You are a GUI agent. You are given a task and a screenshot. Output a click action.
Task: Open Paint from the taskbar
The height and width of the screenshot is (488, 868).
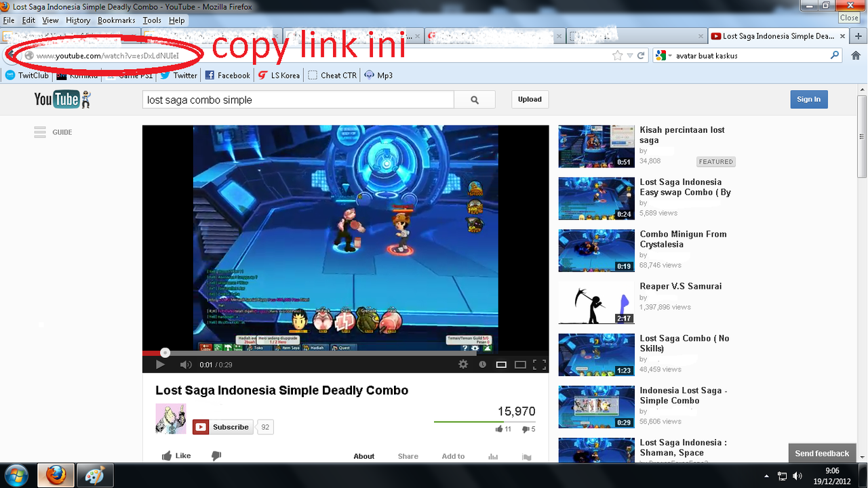[x=94, y=476]
